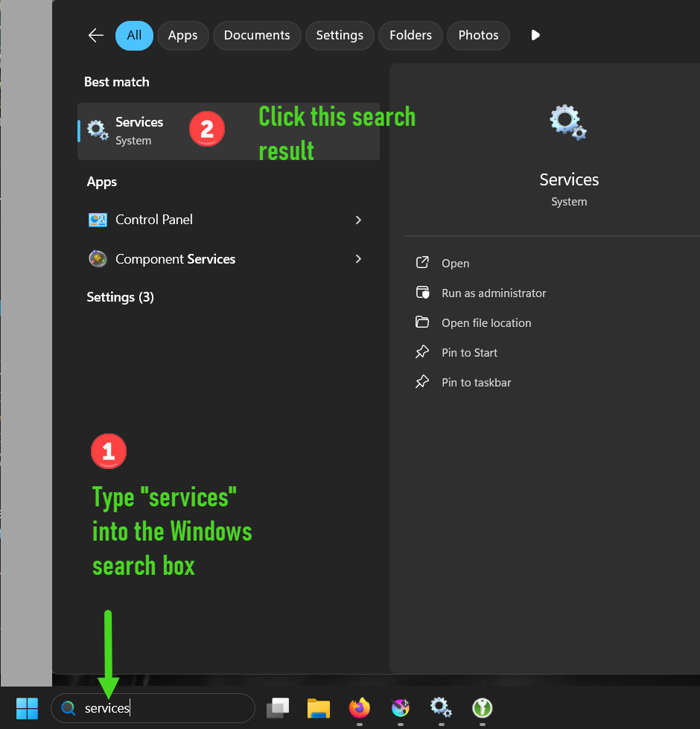Open Task View from the taskbar
Viewport: 700px width, 729px height.
pyautogui.click(x=278, y=707)
